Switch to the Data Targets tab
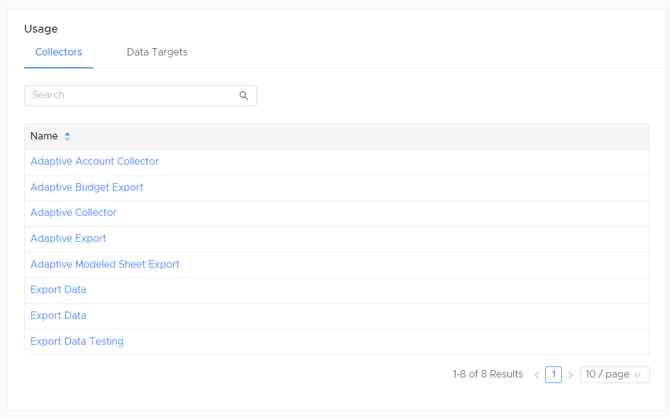 tap(157, 52)
